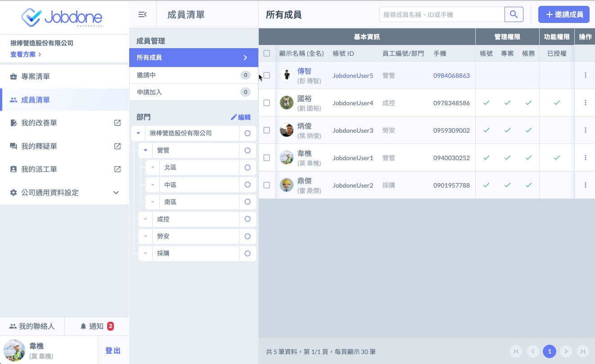Select the radio button for 北區 department

coord(247,167)
